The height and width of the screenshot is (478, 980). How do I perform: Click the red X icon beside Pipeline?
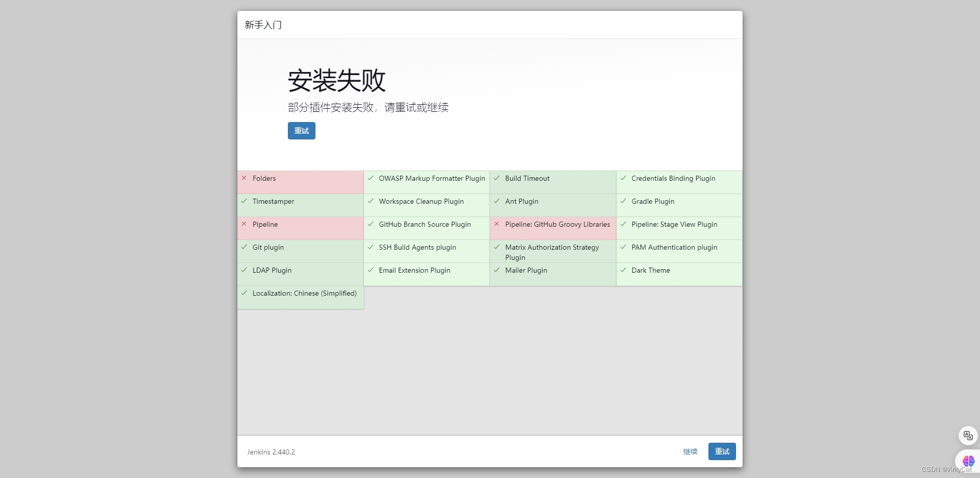coord(244,224)
